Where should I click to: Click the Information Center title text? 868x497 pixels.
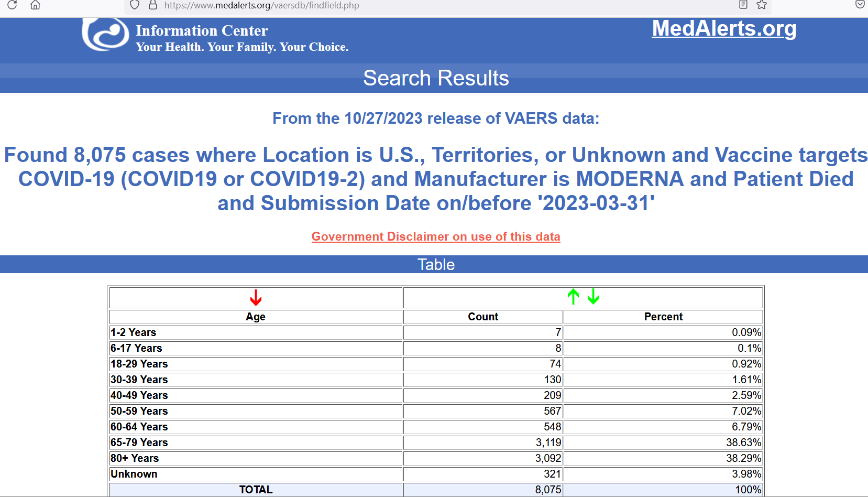[x=202, y=30]
